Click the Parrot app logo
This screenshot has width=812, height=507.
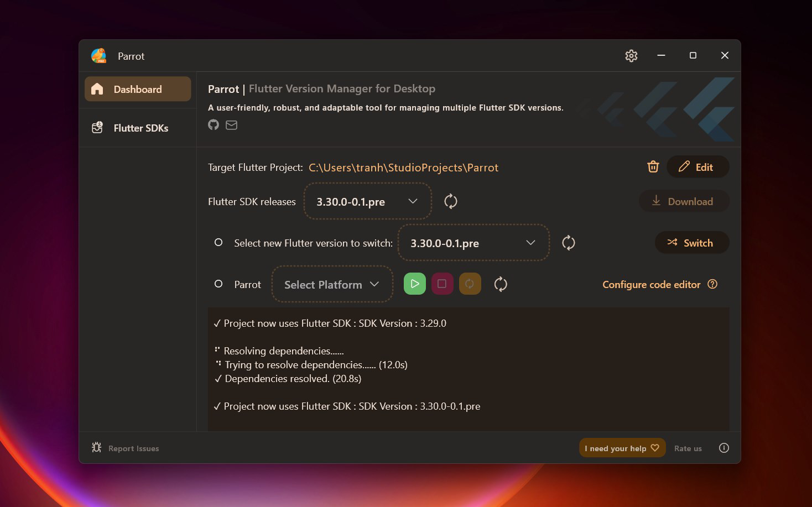coord(98,56)
